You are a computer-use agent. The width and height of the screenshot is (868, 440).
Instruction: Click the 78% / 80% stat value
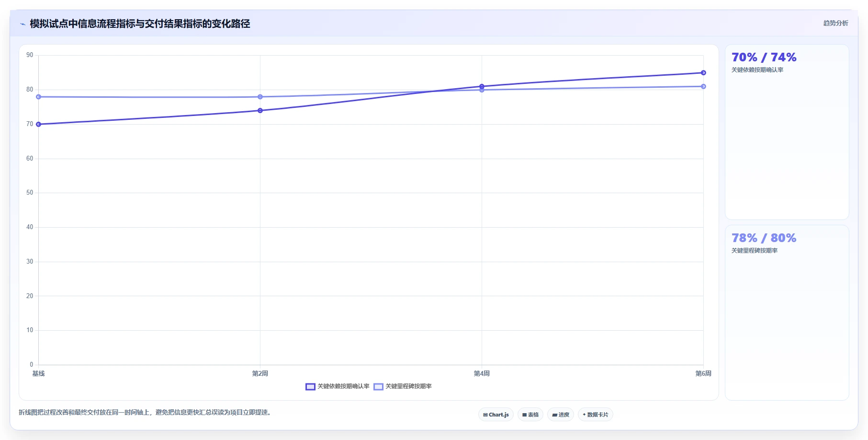point(764,238)
